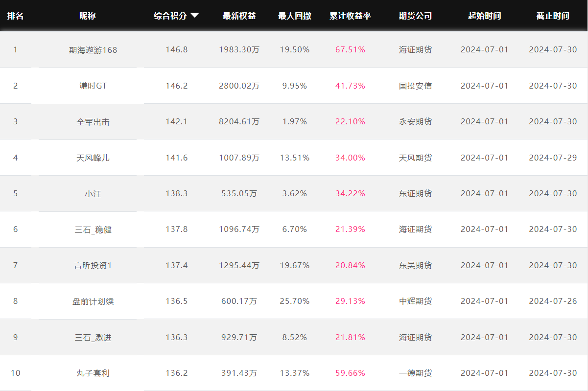Click 天风期货 futures company cell
The width and height of the screenshot is (588, 391).
click(416, 158)
